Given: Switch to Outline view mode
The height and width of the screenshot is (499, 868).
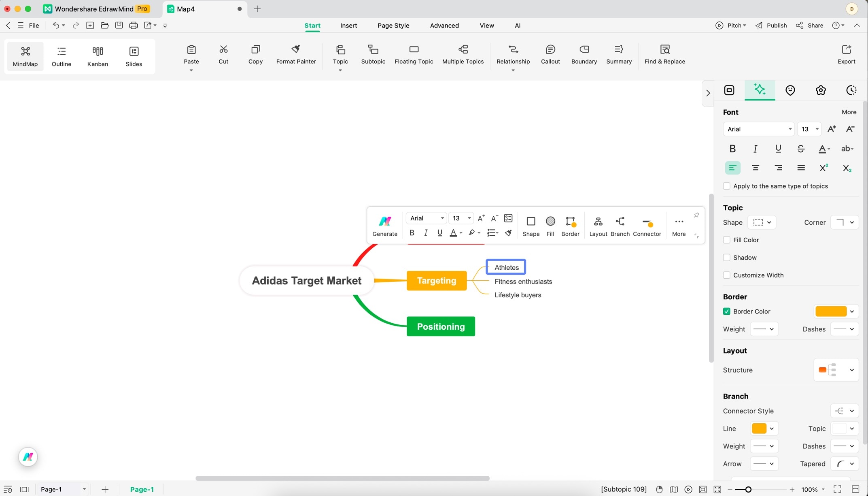Looking at the screenshot, I should (62, 56).
